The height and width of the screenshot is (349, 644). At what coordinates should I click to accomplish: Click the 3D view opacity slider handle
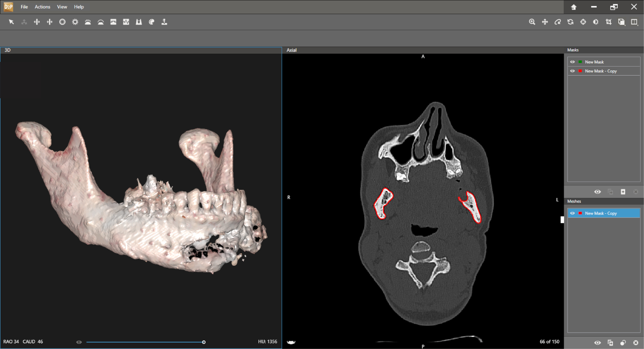(x=204, y=342)
